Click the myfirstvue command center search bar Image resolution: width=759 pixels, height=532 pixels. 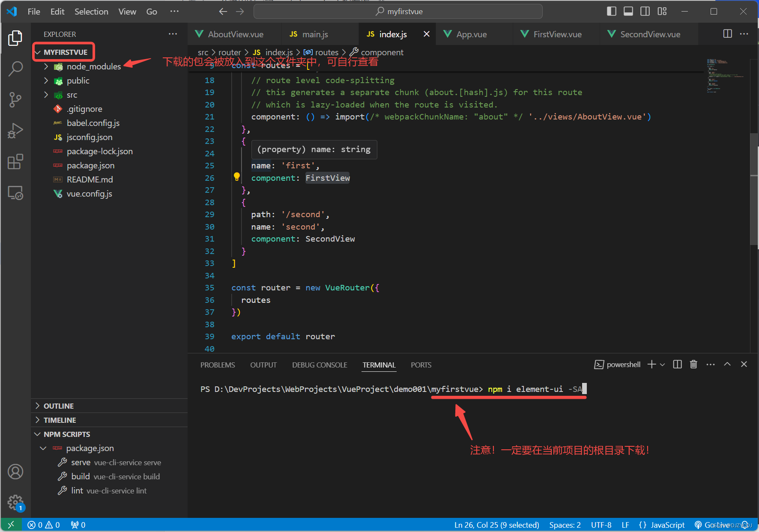tap(397, 11)
